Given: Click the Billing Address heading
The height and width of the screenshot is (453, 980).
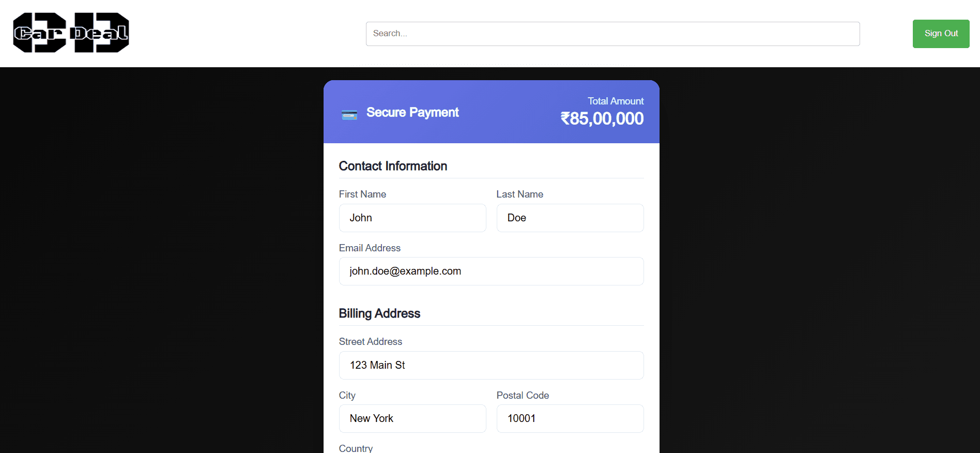Looking at the screenshot, I should click(379, 313).
